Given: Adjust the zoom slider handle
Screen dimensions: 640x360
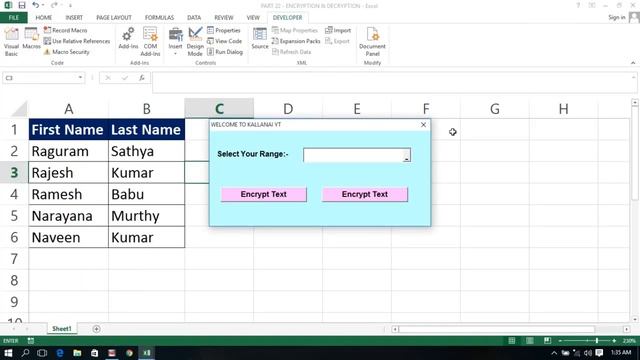Looking at the screenshot, I should pos(597,340).
